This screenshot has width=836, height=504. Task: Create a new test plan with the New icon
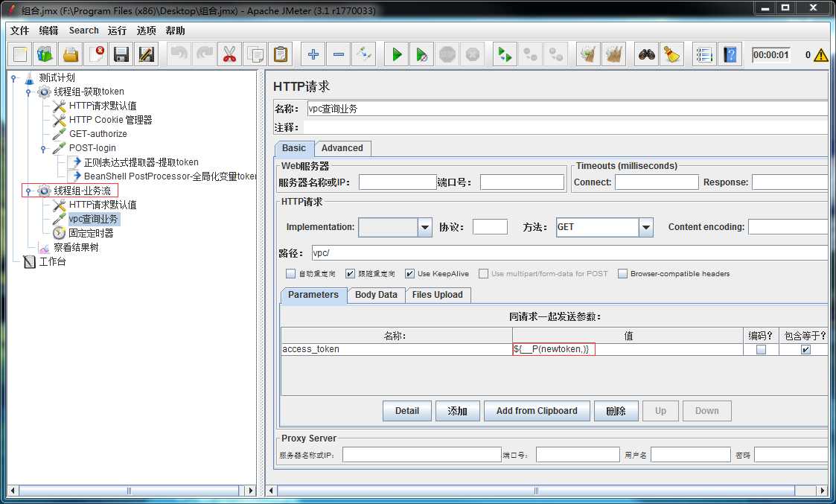coord(20,54)
